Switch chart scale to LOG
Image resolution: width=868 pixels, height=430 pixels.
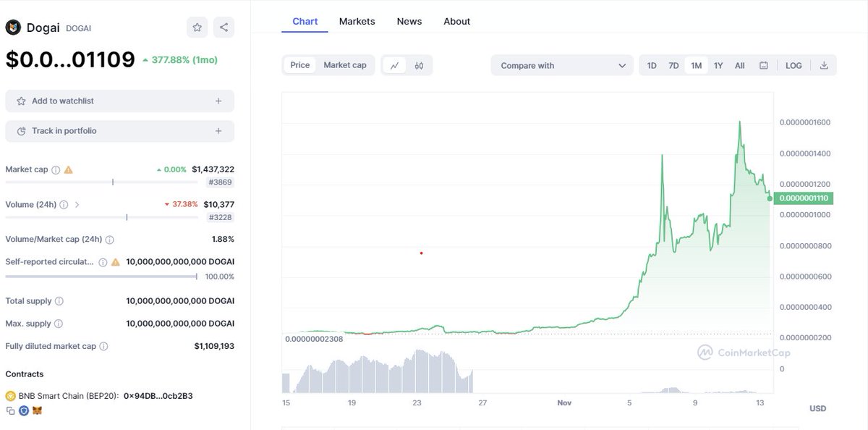pyautogui.click(x=793, y=65)
